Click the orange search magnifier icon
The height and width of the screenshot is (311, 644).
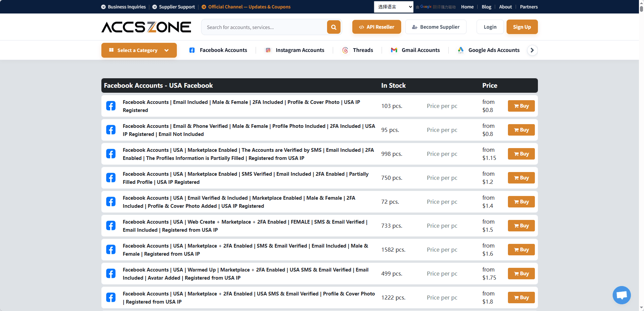(333, 27)
